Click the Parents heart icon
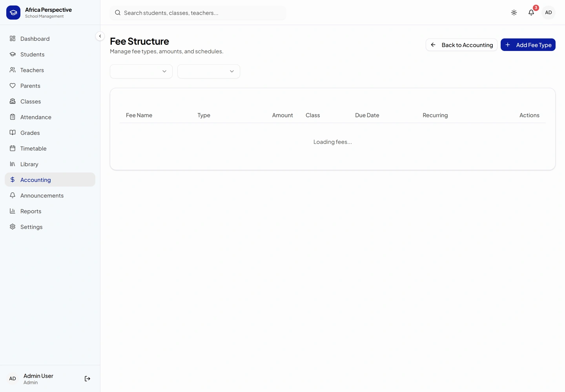The width and height of the screenshot is (565, 392). (13, 85)
